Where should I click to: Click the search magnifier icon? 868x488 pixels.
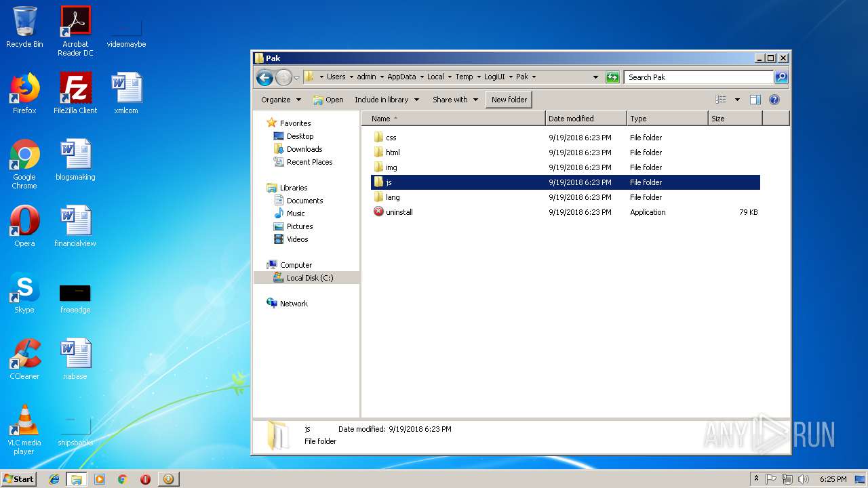[781, 77]
